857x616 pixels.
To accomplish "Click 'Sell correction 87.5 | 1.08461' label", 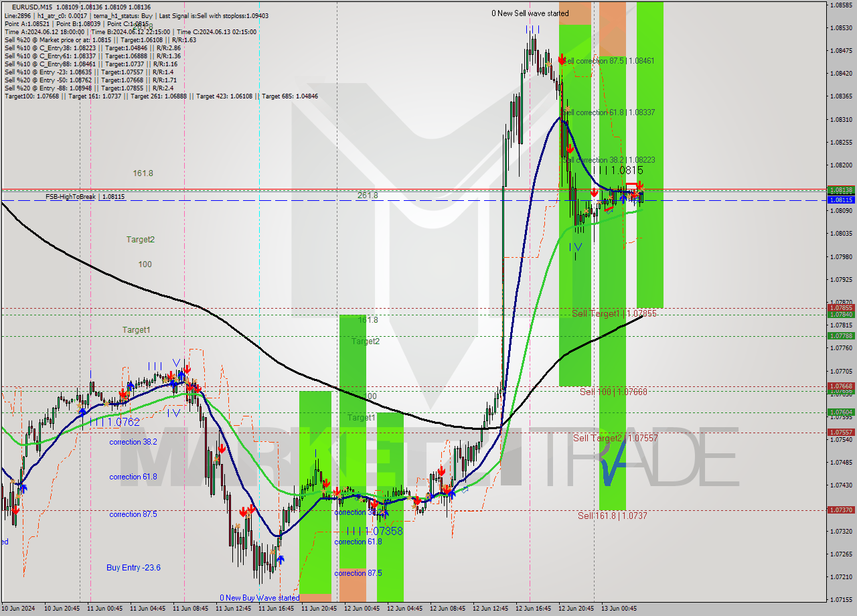I will [x=609, y=60].
